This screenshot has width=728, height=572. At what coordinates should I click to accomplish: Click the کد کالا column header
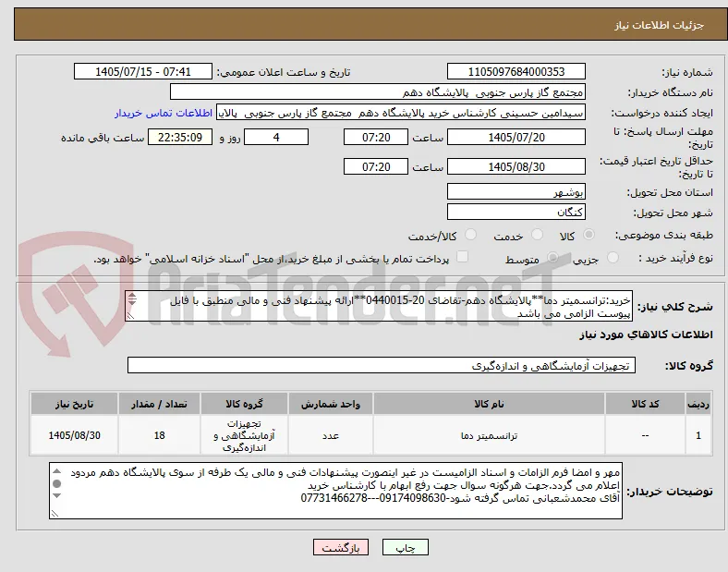[646, 404]
